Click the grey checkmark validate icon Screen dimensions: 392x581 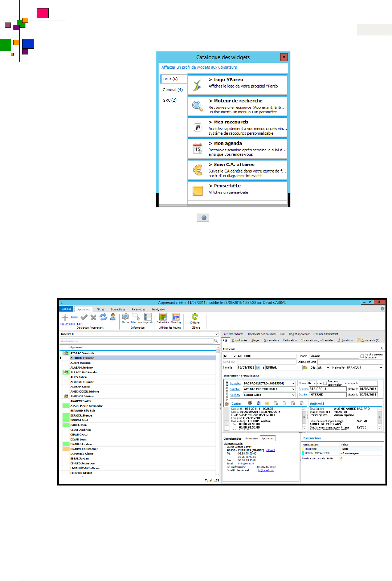84,317
